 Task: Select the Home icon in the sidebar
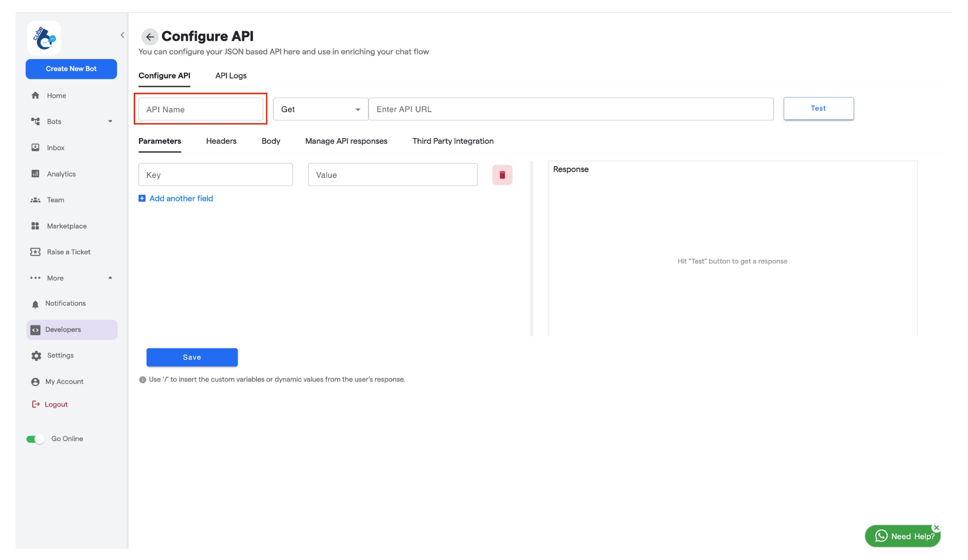[35, 95]
